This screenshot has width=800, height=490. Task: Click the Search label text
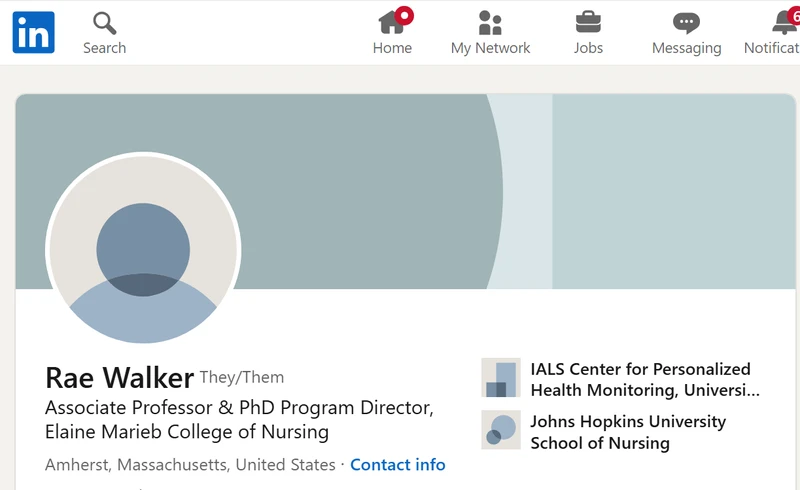coord(105,48)
